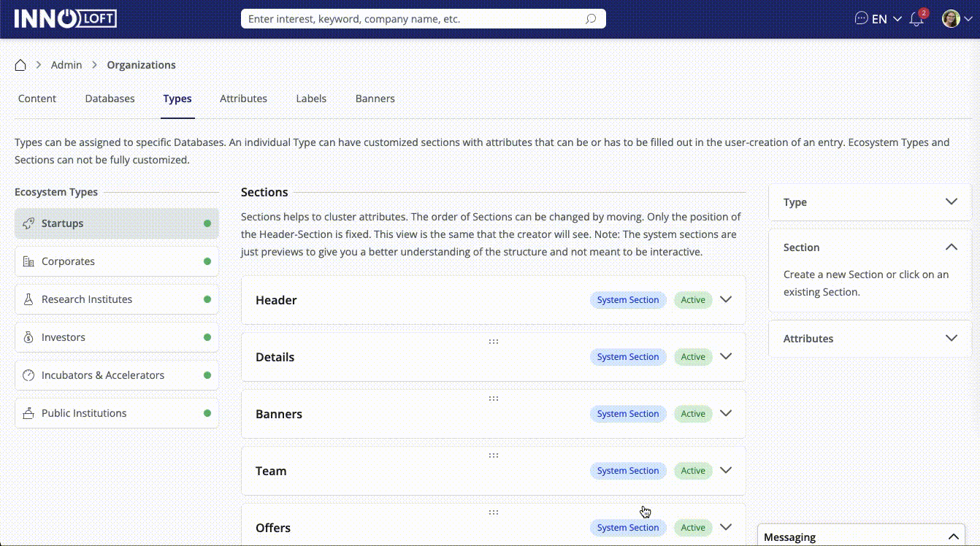
Task: Click the drag handle above Team section
Action: tap(494, 455)
